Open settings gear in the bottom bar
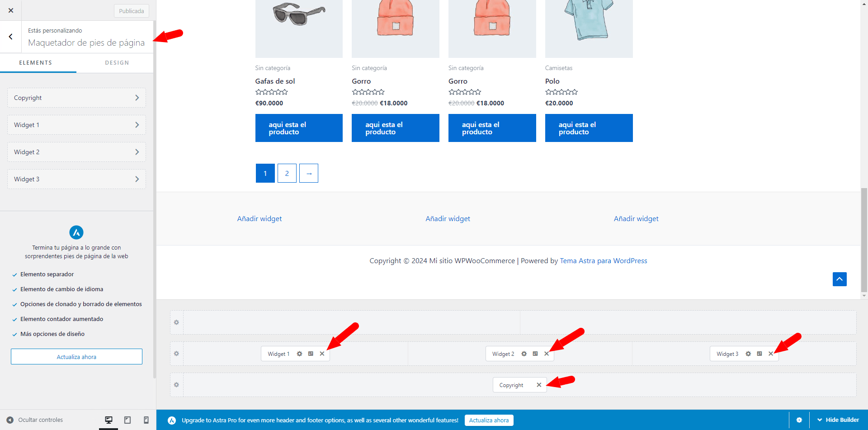The height and width of the screenshot is (430, 868). coord(799,420)
